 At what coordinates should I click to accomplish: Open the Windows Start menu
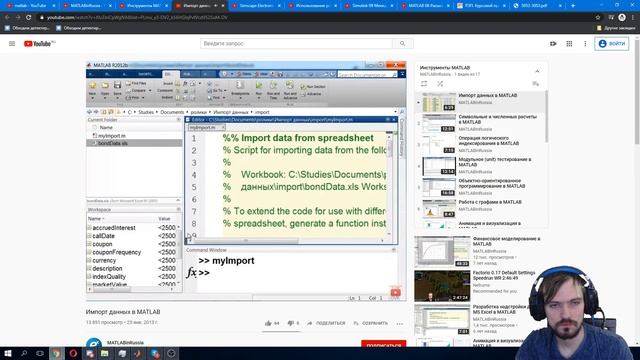click(8, 353)
